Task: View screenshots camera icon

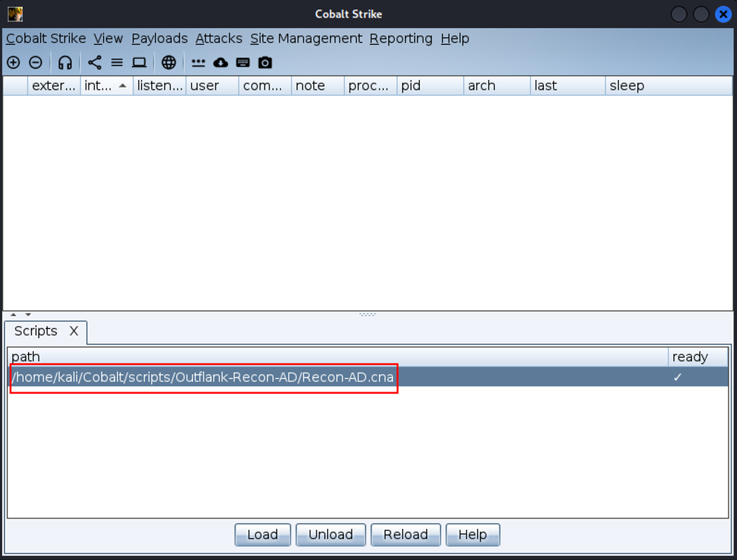Action: point(265,62)
